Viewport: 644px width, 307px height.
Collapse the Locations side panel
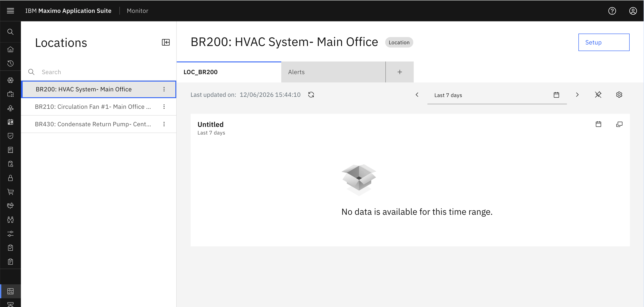coord(166,42)
